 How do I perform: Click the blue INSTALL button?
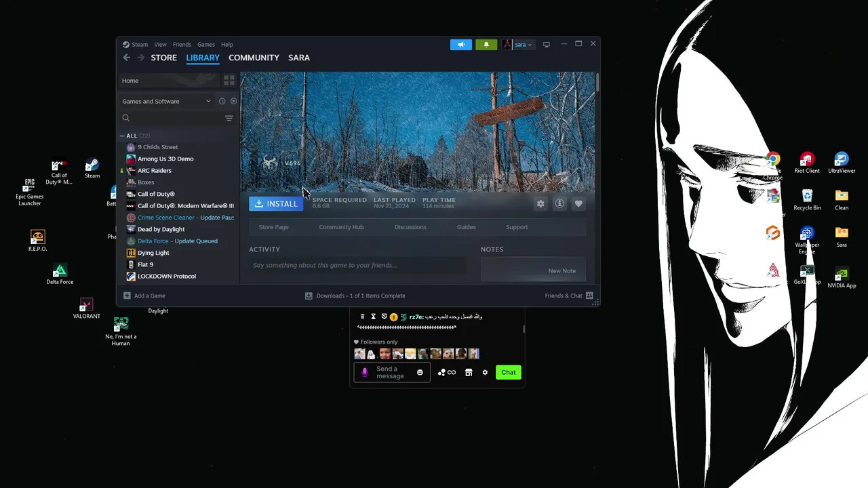point(276,203)
